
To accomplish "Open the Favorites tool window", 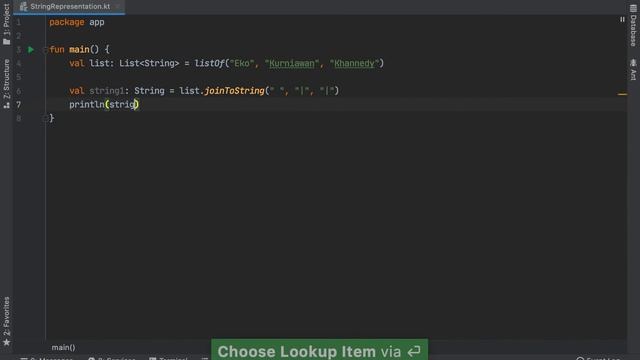I will click(6, 322).
